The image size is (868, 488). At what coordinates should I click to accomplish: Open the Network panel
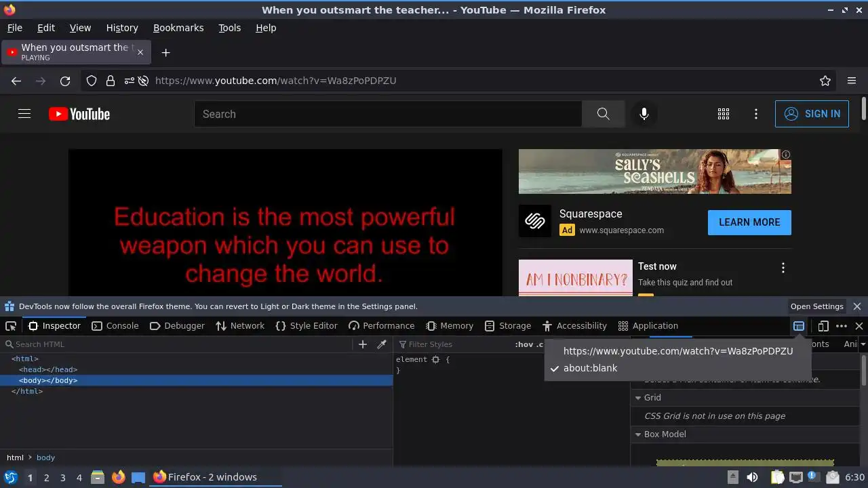point(240,326)
